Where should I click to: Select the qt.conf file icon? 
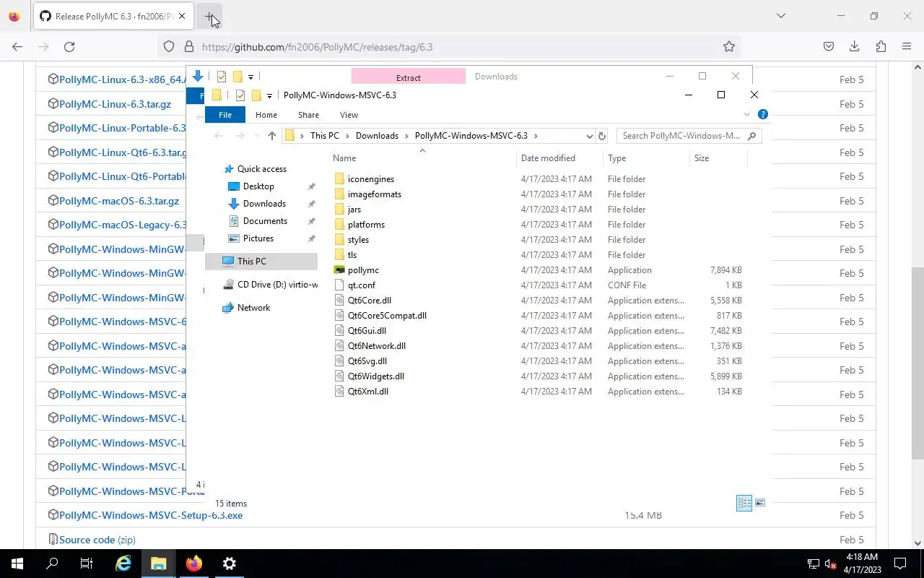(x=340, y=285)
